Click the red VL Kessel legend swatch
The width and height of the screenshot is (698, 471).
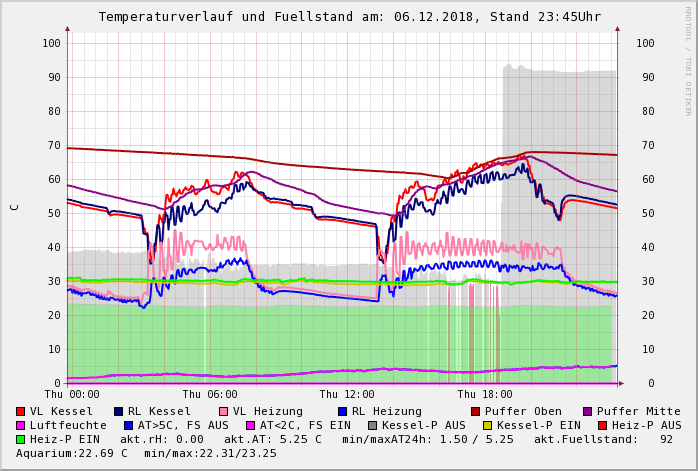pyautogui.click(x=20, y=411)
